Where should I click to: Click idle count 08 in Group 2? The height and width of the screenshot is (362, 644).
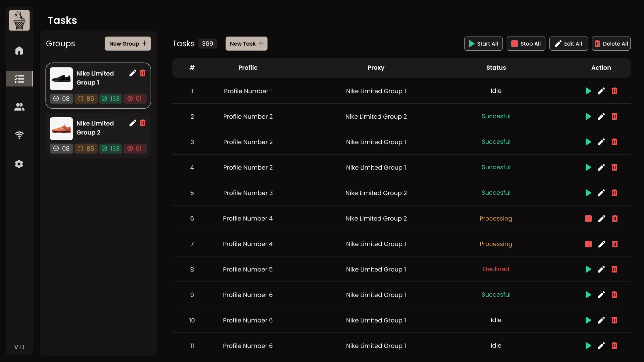pos(61,148)
